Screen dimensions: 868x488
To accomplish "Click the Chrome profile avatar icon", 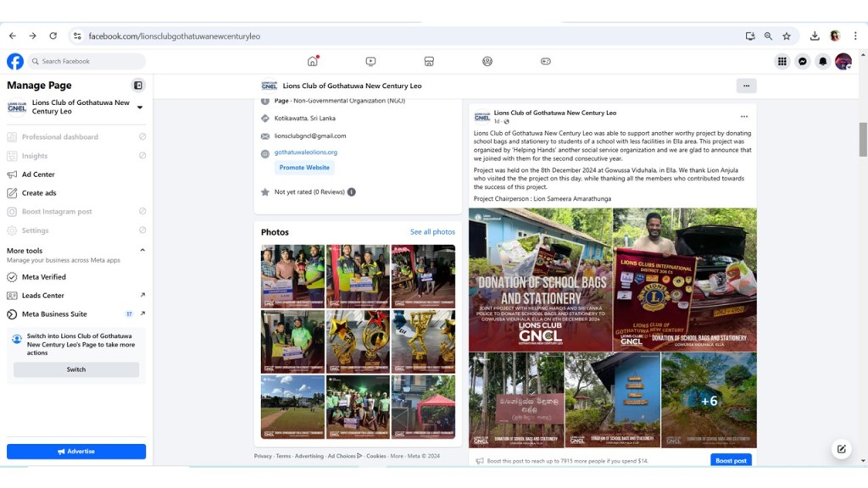I will [x=835, y=36].
